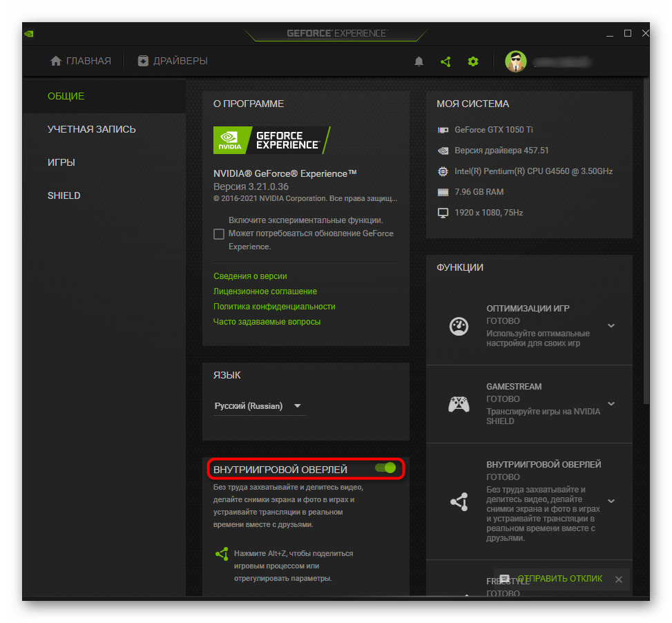
Task: Click the user avatar picture
Action: point(516,61)
